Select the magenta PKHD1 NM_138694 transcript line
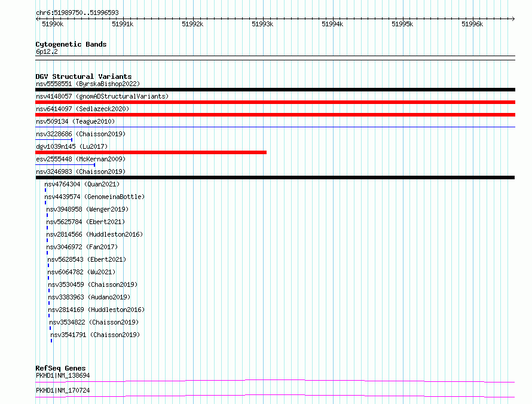 point(275,381)
